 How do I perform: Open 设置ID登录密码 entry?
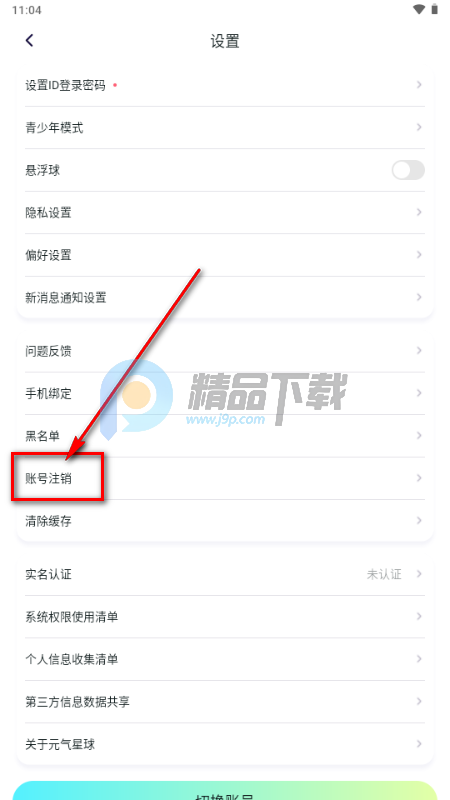pos(225,85)
